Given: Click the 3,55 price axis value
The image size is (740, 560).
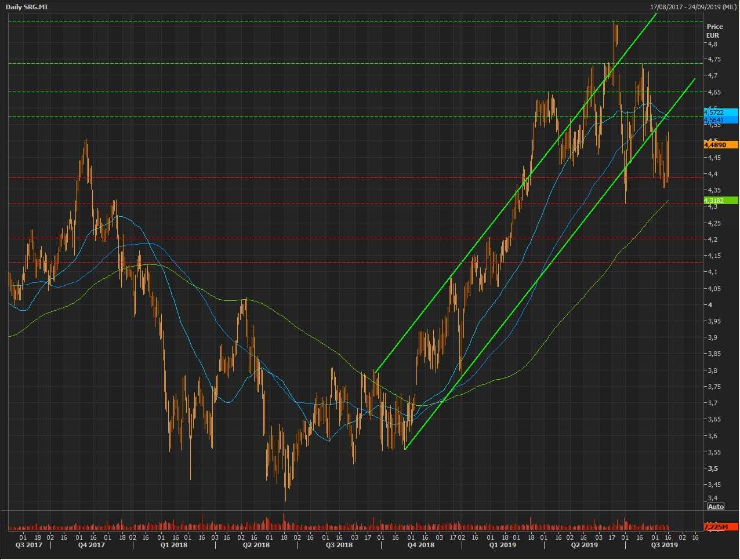Looking at the screenshot, I should 714,452.
